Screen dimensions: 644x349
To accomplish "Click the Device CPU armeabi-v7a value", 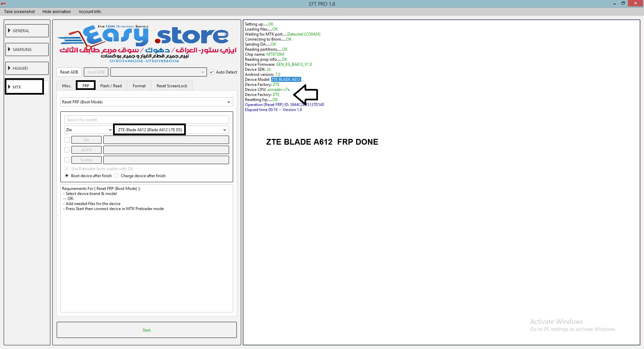I will tap(278, 90).
